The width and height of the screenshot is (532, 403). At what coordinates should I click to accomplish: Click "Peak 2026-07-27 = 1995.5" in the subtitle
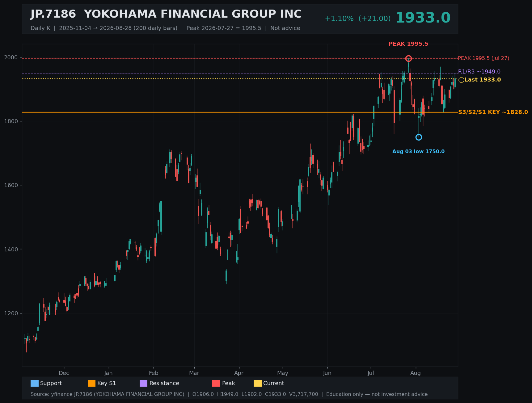[224, 28]
